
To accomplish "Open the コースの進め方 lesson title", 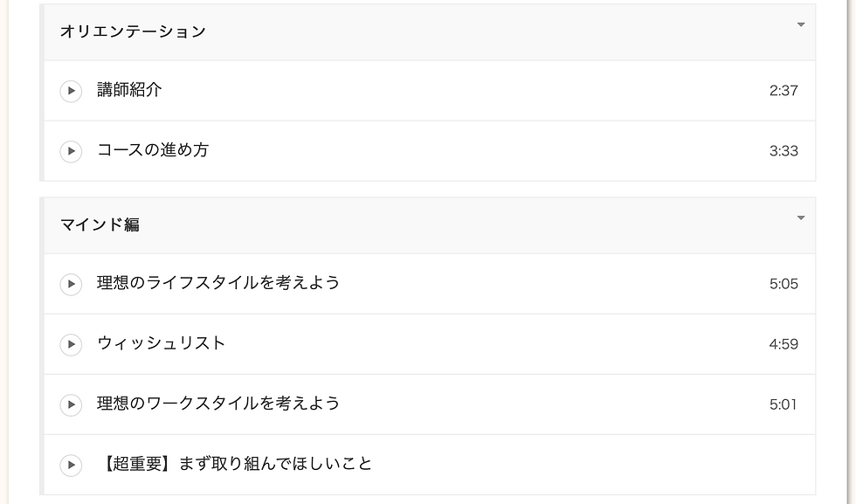I will click(x=153, y=150).
